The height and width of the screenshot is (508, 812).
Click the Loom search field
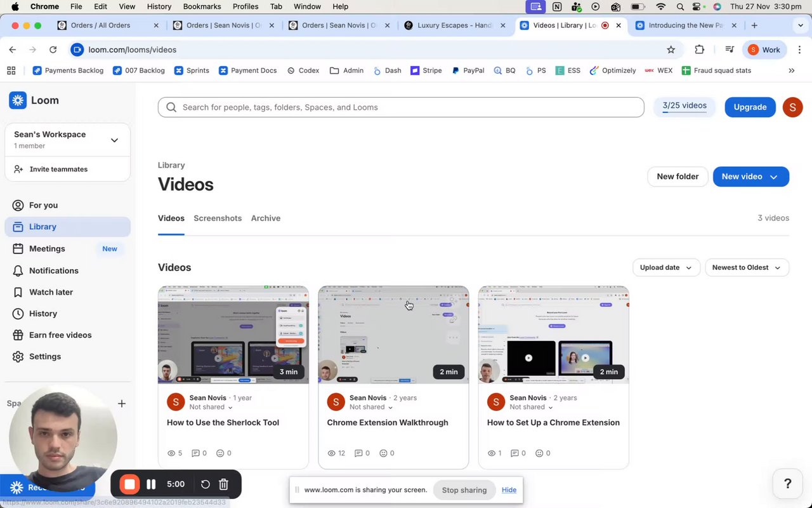[401, 107]
